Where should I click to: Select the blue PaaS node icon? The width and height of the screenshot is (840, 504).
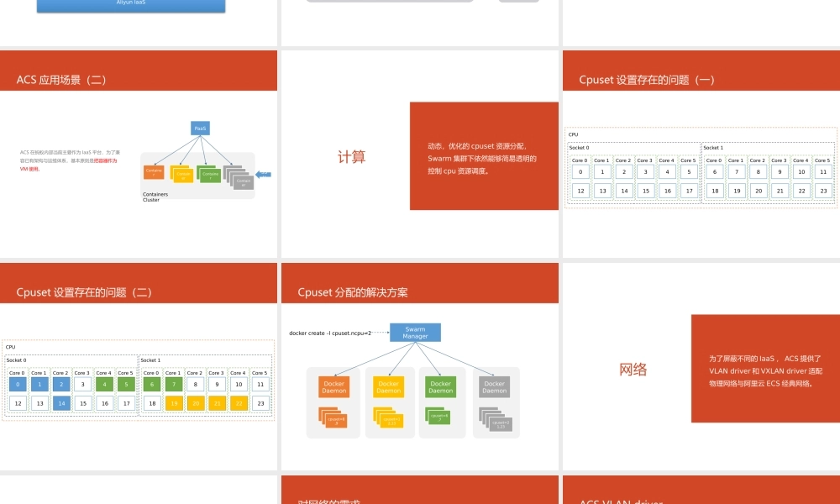pyautogui.click(x=200, y=129)
